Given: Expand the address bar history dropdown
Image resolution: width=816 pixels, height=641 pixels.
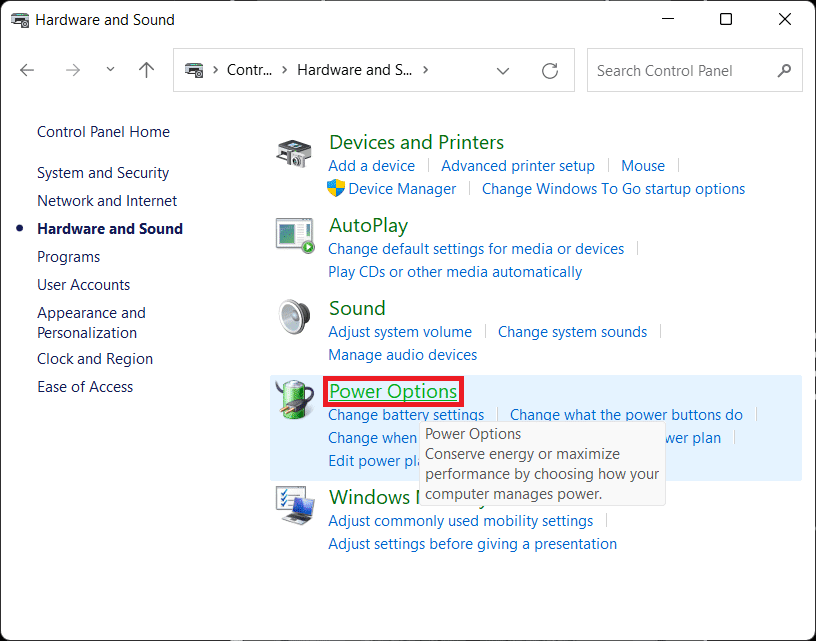Looking at the screenshot, I should coord(503,71).
